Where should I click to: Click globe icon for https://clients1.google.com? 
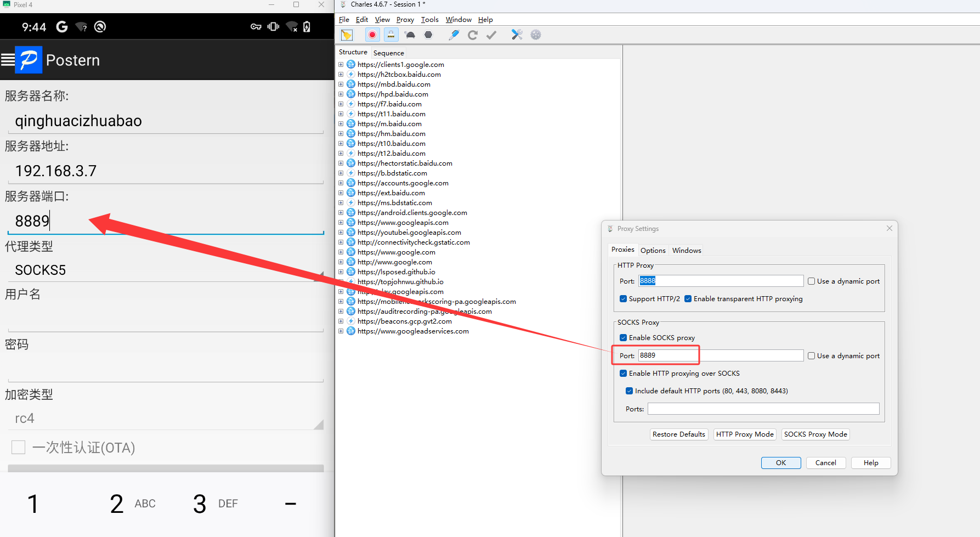coord(351,65)
